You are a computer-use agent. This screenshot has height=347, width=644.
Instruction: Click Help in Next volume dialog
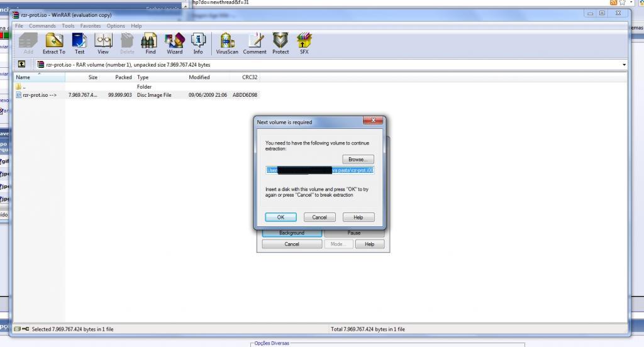[x=358, y=218]
